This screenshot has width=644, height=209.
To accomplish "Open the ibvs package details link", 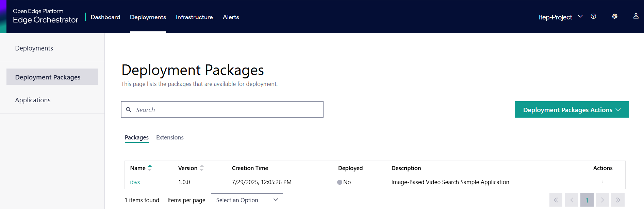I will (x=135, y=182).
